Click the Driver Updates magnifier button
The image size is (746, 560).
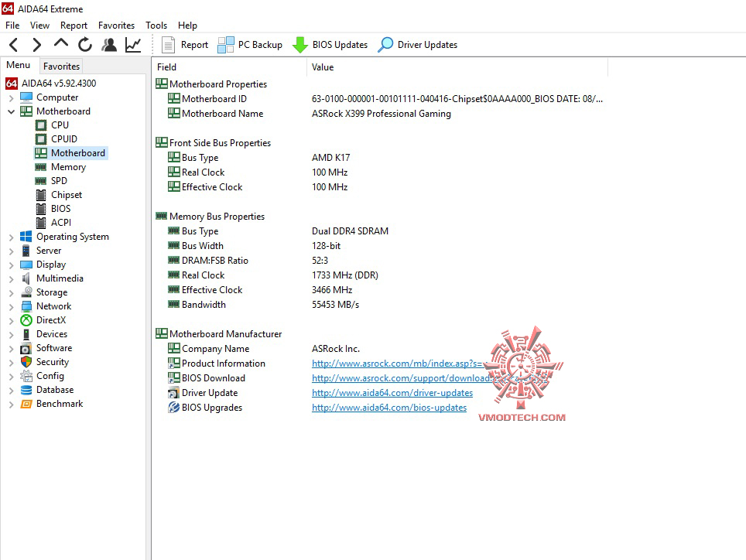click(x=418, y=45)
